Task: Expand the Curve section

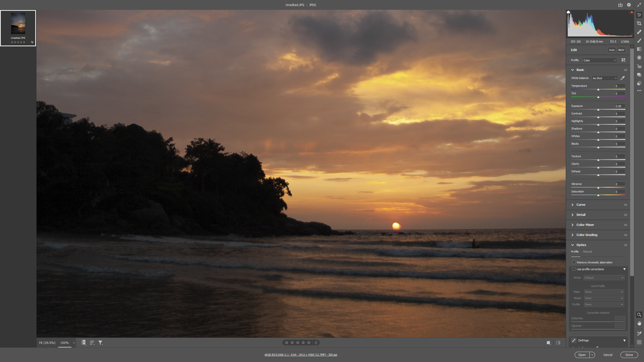Action: [582, 205]
